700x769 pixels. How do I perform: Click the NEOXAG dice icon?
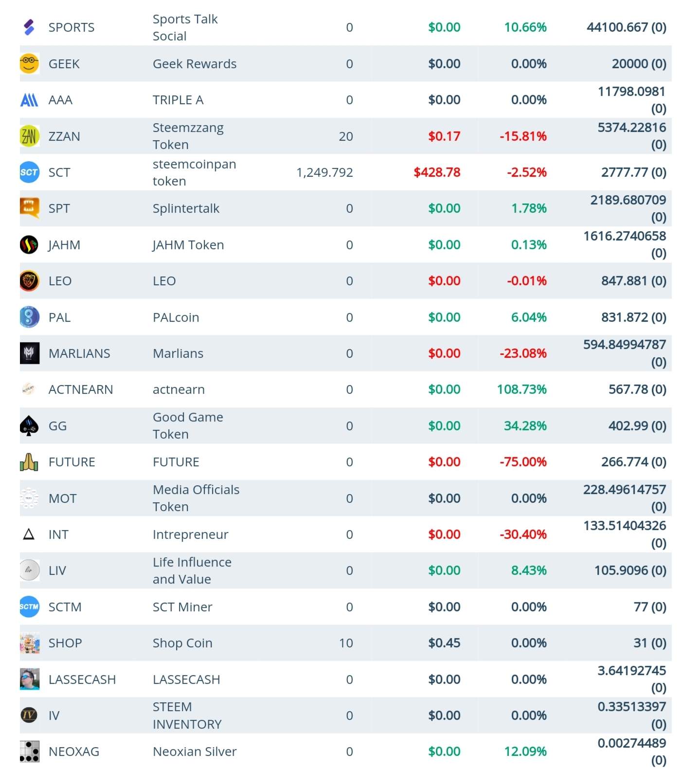pos(29,751)
